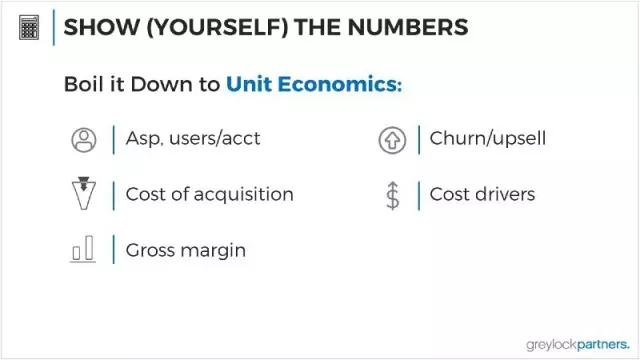The width and height of the screenshot is (640, 360).
Task: Select the gross margin bar chart icon
Action: click(x=83, y=249)
